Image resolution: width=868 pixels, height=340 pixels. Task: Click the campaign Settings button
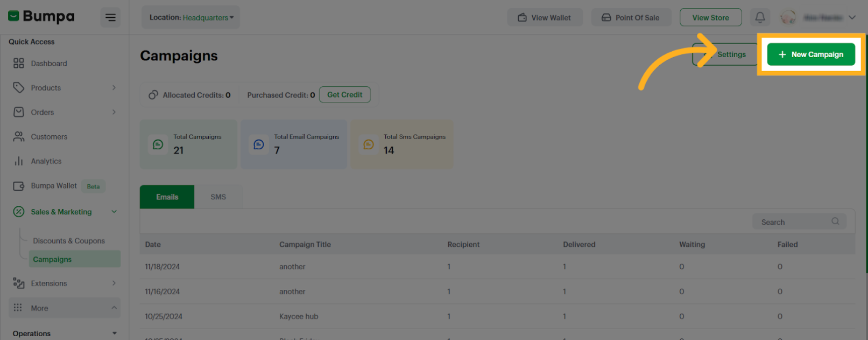(726, 54)
